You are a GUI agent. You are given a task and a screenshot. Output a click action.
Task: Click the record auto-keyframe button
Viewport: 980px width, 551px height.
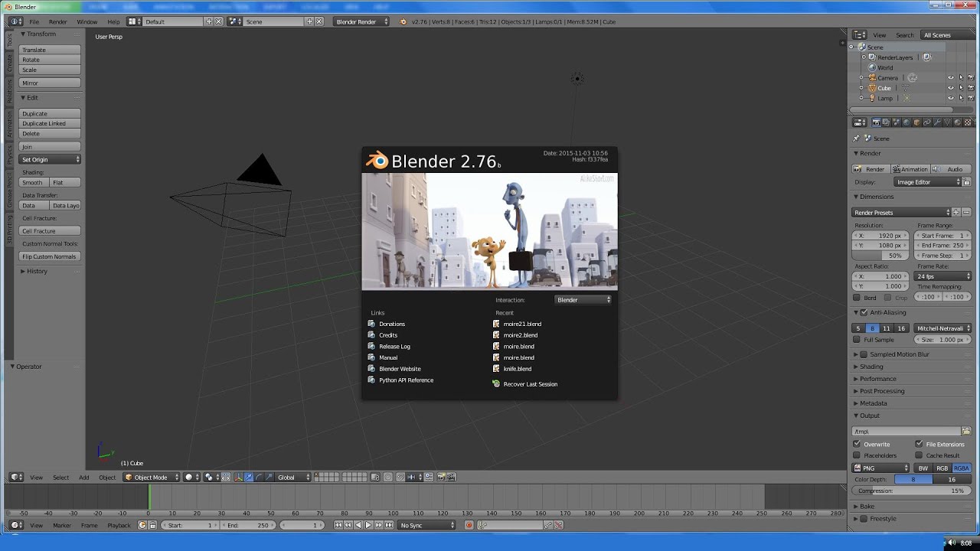[469, 525]
